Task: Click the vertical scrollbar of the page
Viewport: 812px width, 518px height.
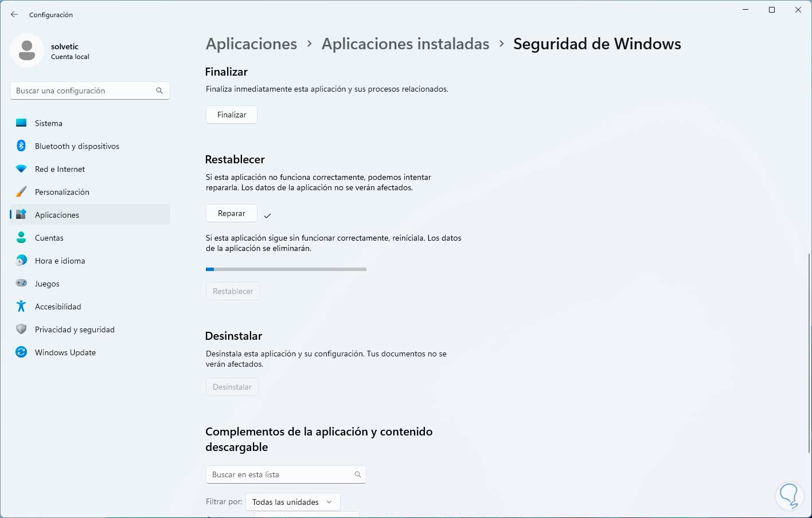Action: 809,352
